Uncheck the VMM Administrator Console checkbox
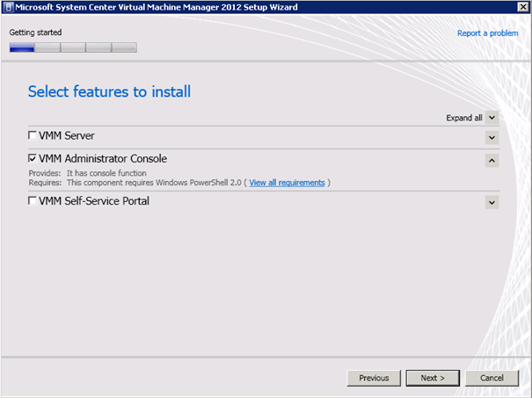 click(x=33, y=158)
